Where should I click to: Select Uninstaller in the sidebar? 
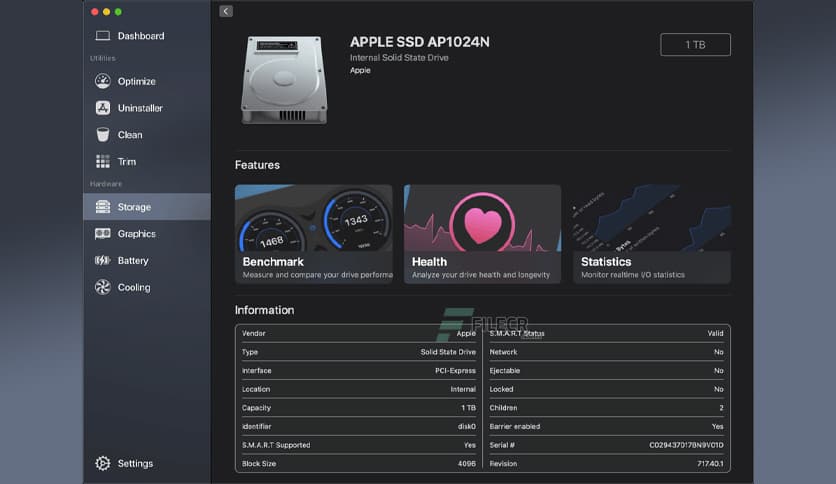pos(147,108)
